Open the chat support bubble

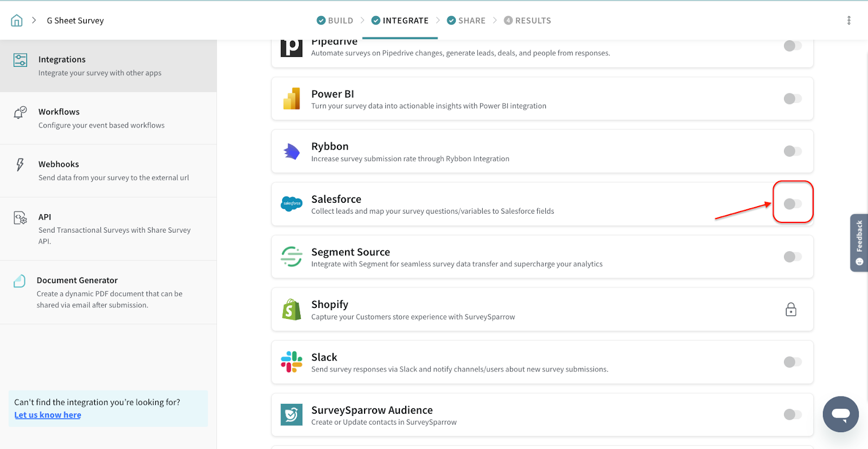tap(840, 414)
